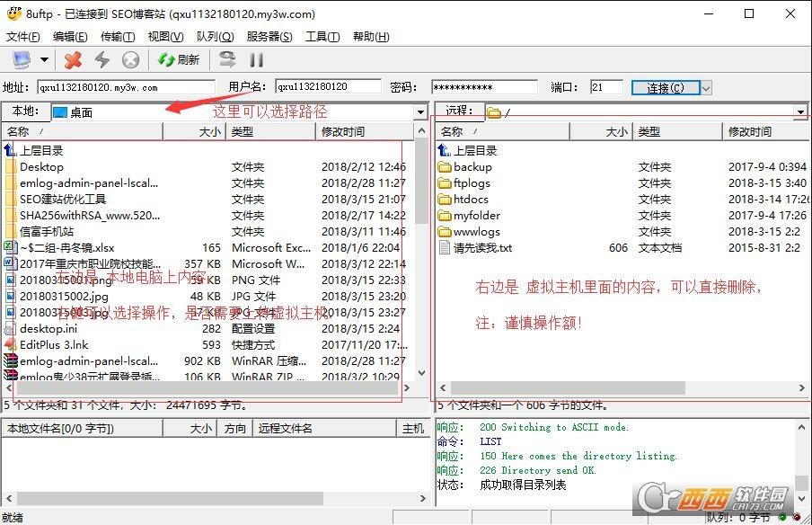Screen dimensions: 812x525
Task: Click into the 地址 address input field
Action: (125, 87)
